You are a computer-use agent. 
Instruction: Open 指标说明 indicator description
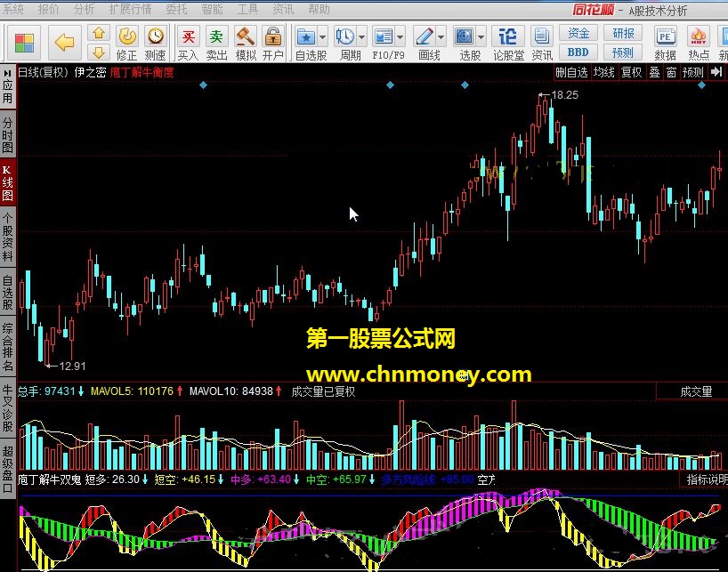(x=705, y=479)
